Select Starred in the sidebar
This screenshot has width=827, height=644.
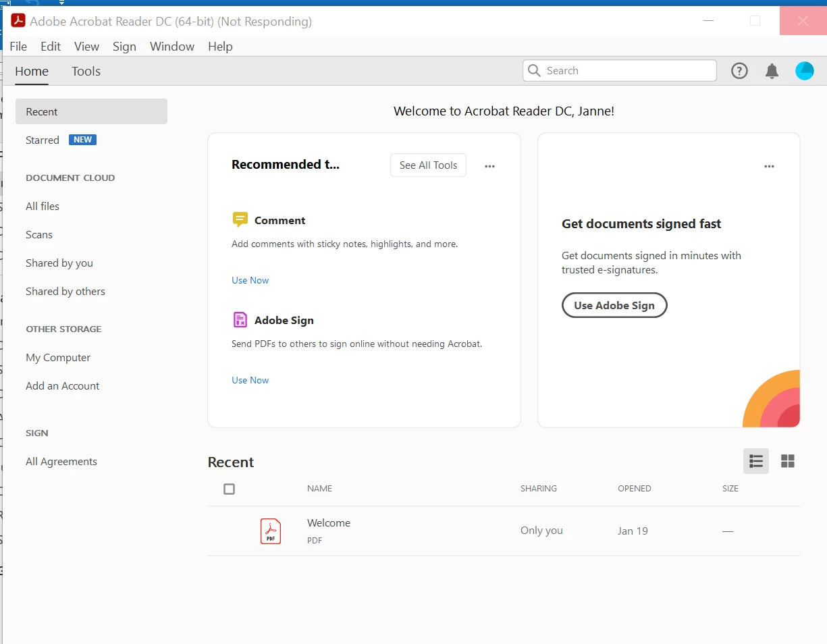click(43, 140)
